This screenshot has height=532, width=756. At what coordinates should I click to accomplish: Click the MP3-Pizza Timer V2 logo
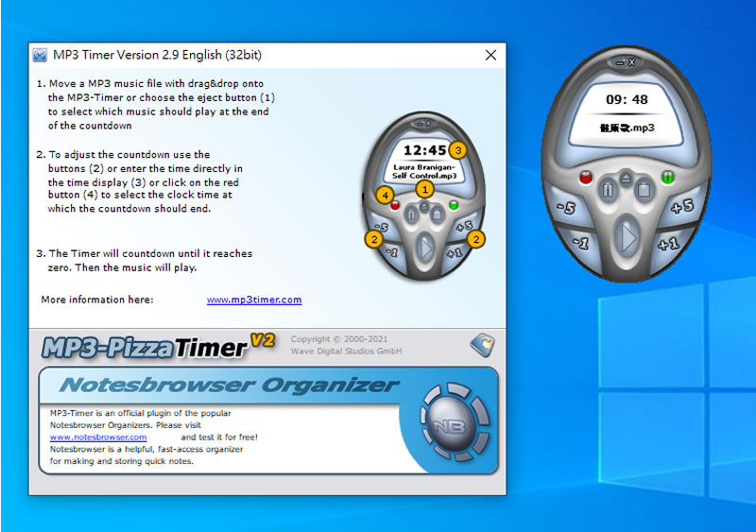158,347
